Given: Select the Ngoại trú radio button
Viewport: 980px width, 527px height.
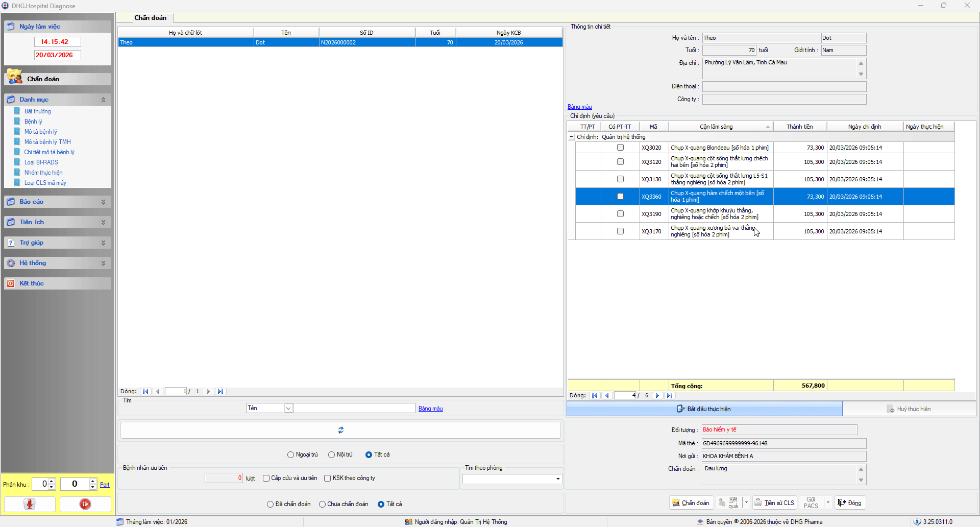Looking at the screenshot, I should point(290,454).
